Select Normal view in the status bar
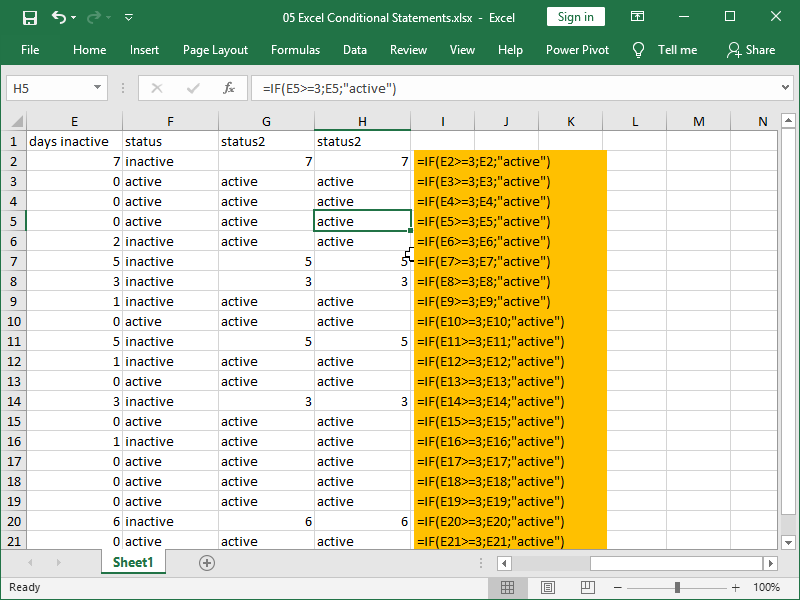The width and height of the screenshot is (800, 600). (508, 587)
